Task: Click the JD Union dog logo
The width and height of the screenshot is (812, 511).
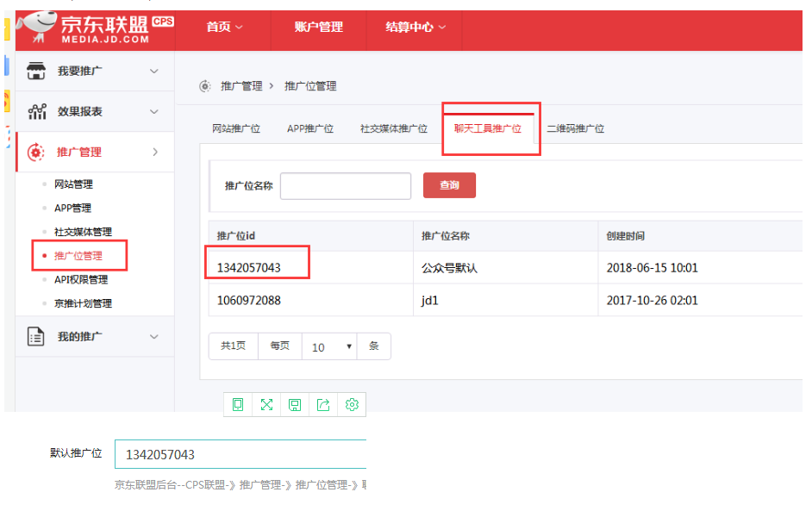Action: point(36,27)
